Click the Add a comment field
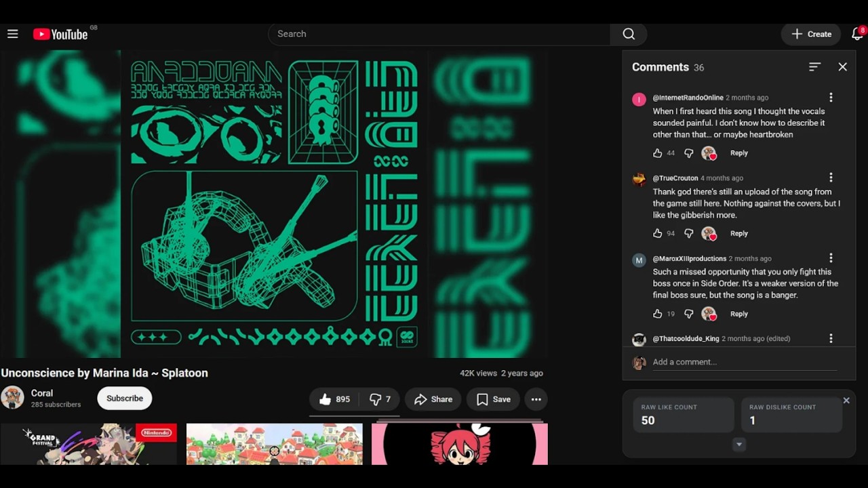868x488 pixels. 745,362
